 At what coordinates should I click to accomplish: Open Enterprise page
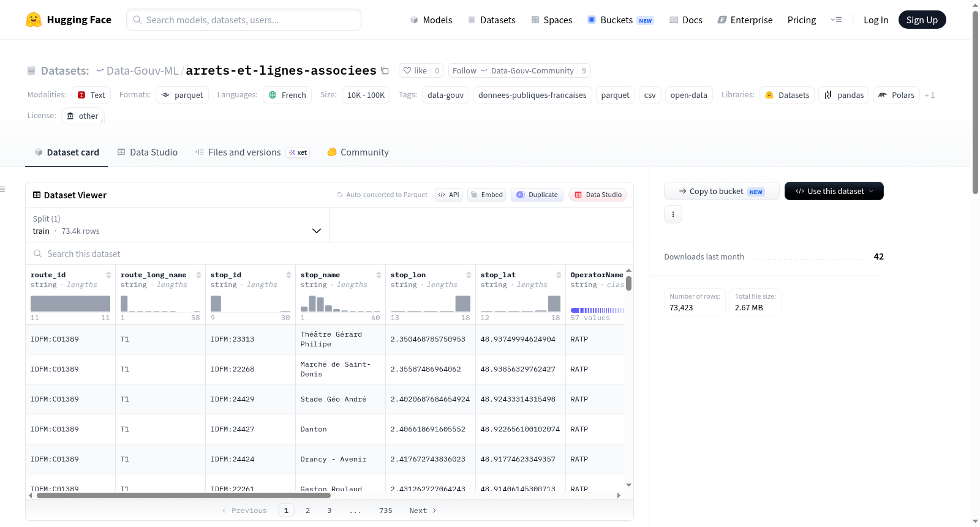coord(745,20)
